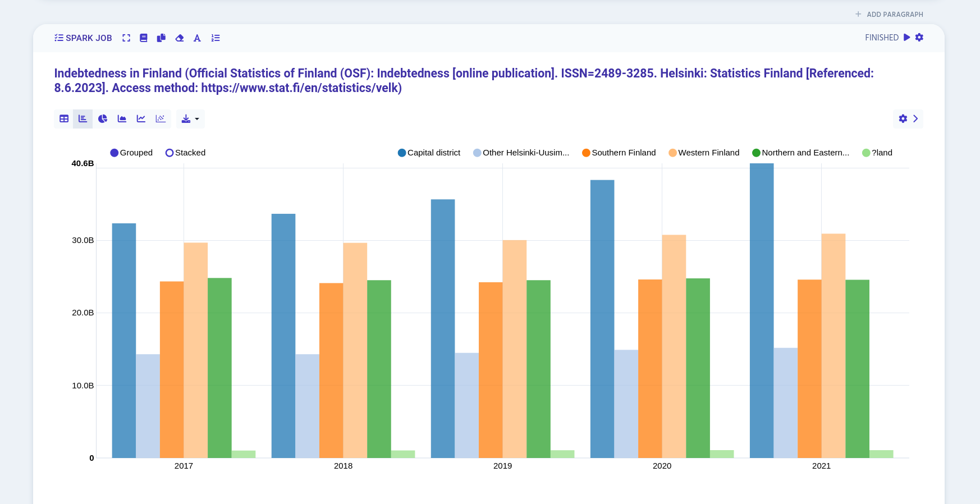980x504 pixels.
Task: Click the 2019 Northern and Eastern bar
Action: [538, 369]
